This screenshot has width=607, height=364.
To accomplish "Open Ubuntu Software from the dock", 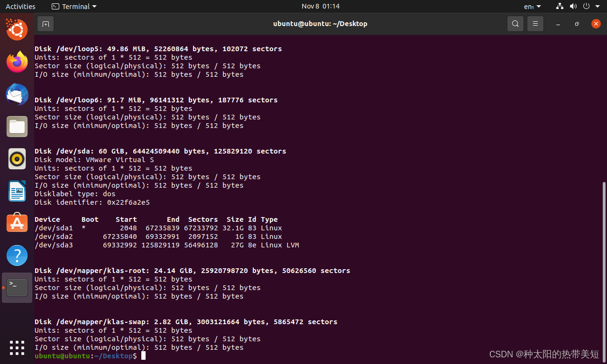I will [x=17, y=223].
